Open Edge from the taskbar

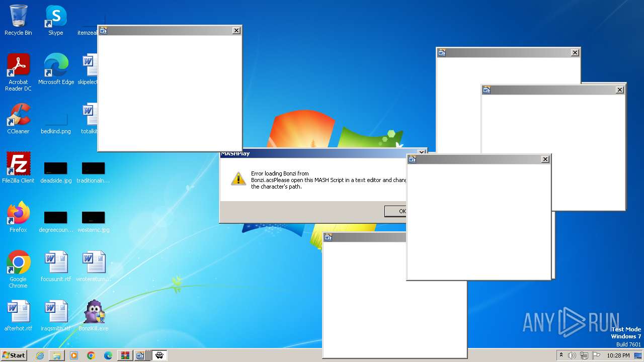click(x=108, y=355)
